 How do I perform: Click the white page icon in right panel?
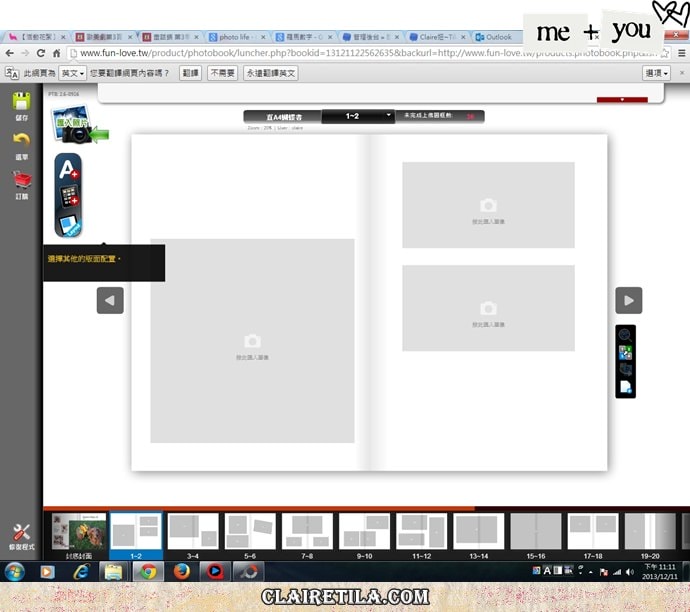click(625, 387)
